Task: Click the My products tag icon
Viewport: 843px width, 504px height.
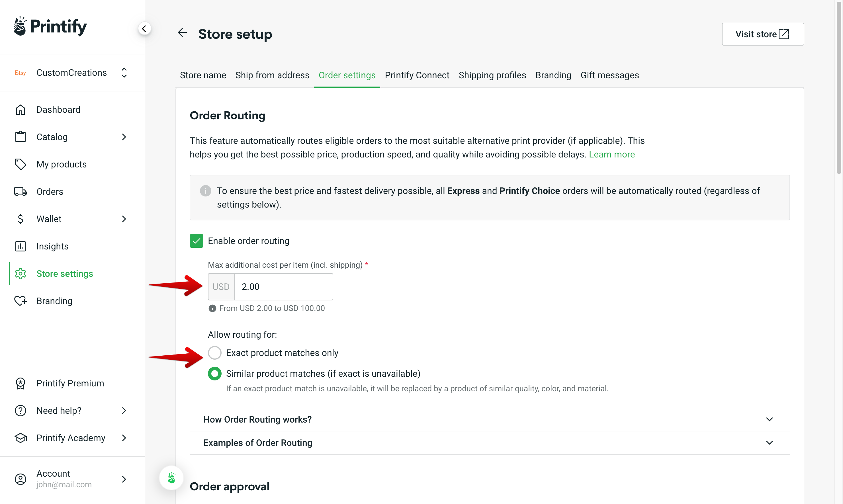Action: (21, 164)
